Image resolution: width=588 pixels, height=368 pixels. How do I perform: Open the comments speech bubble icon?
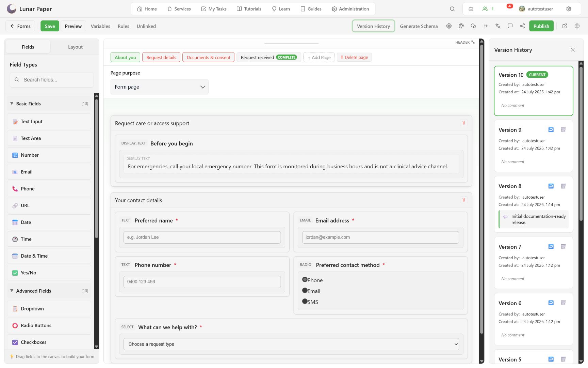[x=510, y=26]
